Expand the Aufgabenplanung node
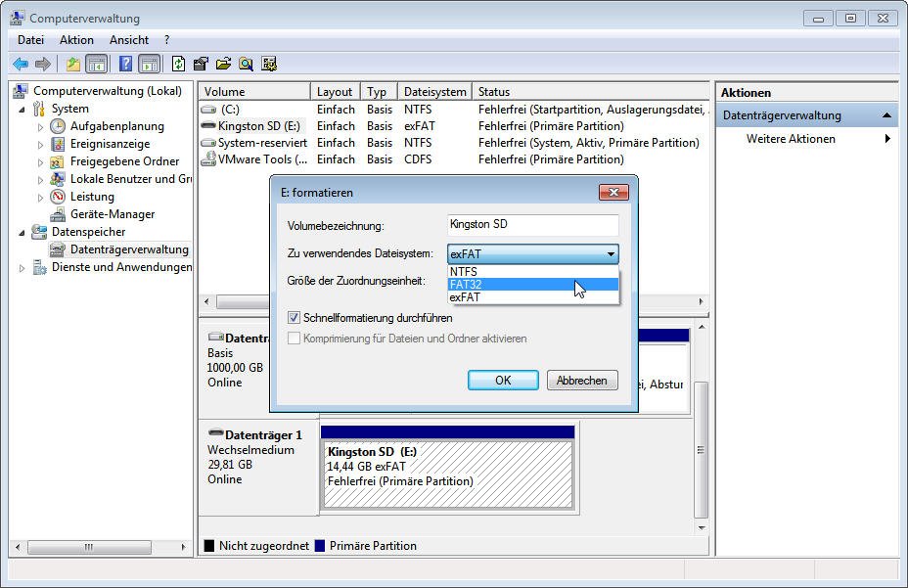Viewport: 908px width, 588px height. tap(40, 126)
